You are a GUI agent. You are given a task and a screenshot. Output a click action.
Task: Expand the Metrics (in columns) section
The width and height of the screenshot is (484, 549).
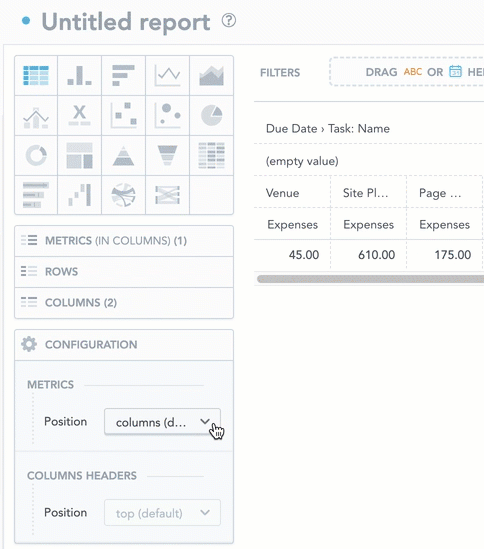[x=124, y=241]
